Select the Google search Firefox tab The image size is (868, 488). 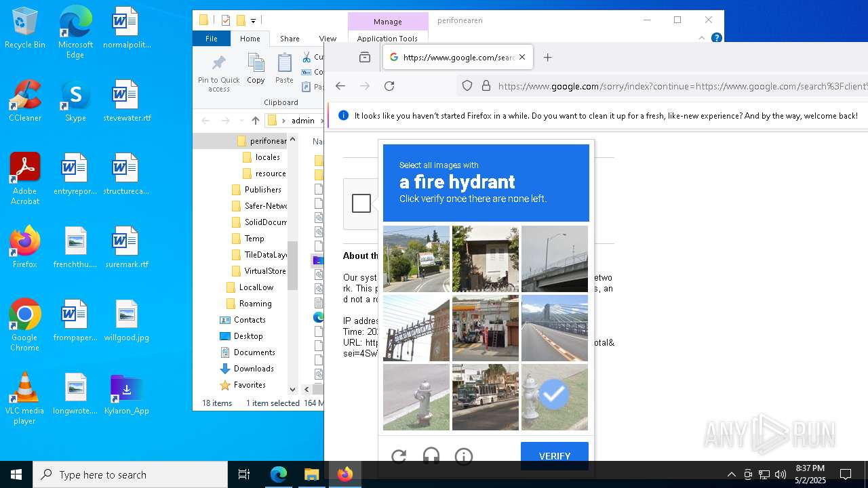(x=458, y=58)
